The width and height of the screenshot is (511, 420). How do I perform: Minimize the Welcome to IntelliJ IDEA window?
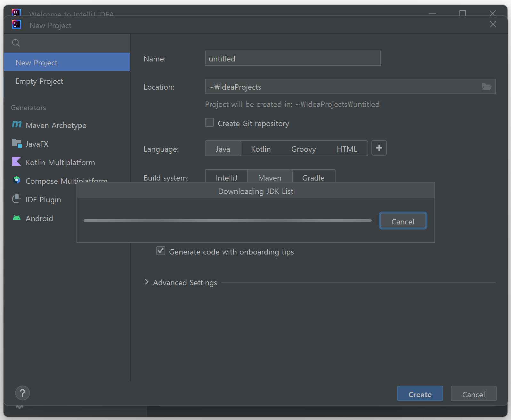(433, 13)
